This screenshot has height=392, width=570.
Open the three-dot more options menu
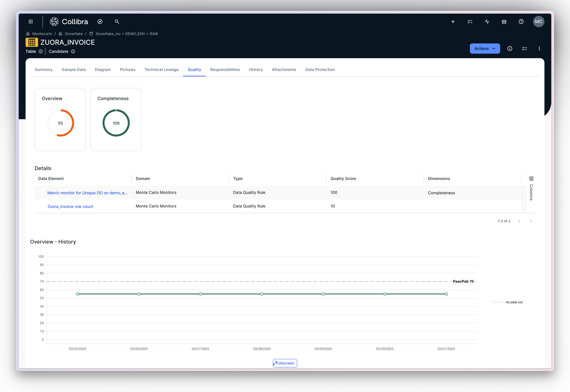[x=539, y=49]
